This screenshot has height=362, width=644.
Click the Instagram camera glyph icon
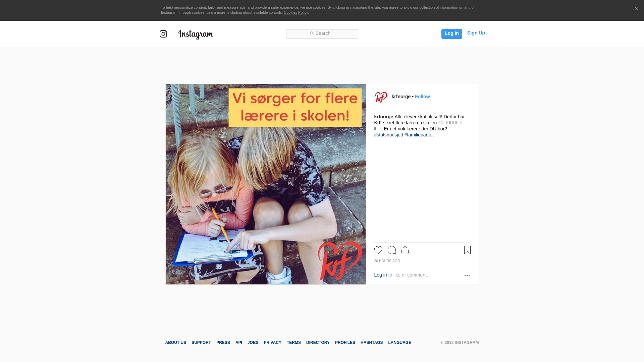point(163,34)
